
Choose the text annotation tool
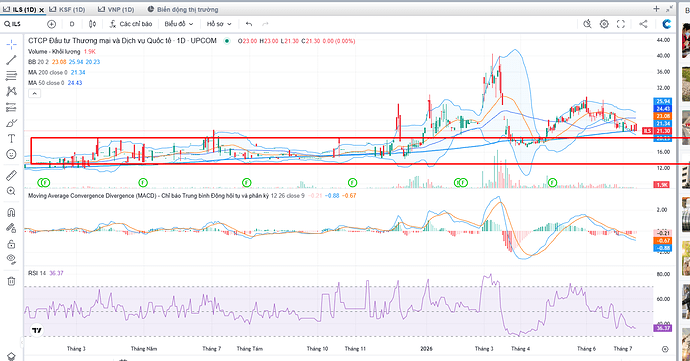[11, 139]
